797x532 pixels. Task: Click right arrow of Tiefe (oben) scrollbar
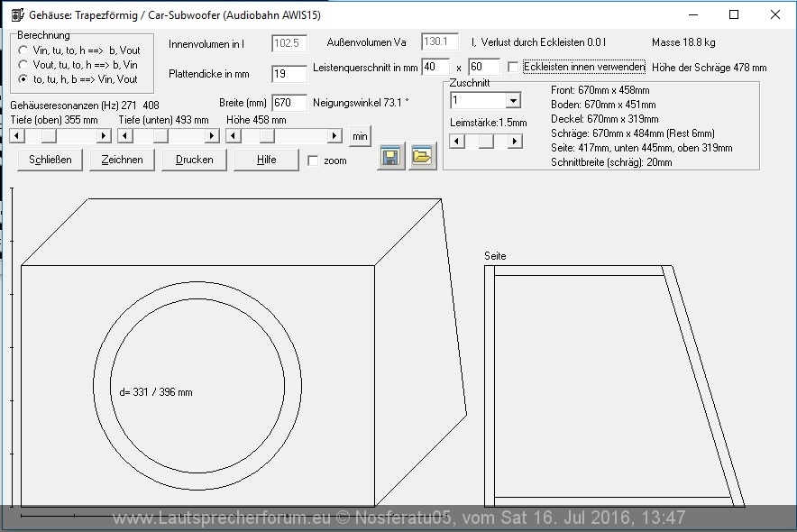click(104, 136)
